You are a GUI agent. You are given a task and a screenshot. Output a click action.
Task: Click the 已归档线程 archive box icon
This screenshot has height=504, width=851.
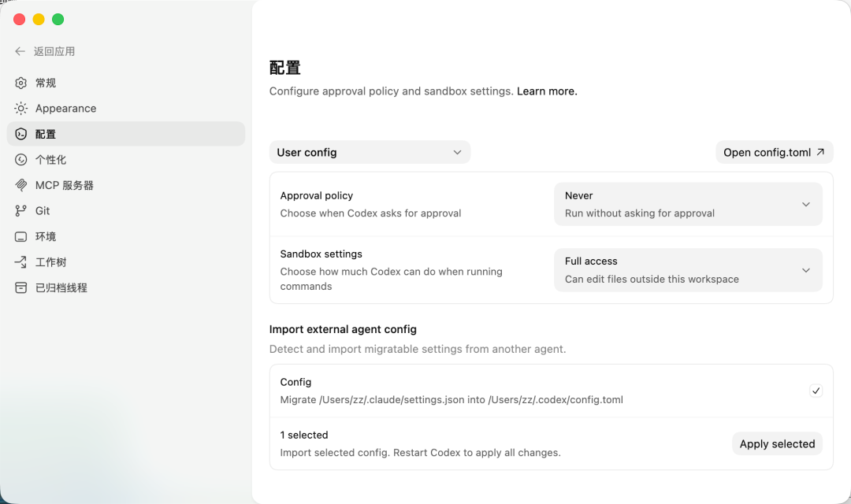tap(21, 287)
